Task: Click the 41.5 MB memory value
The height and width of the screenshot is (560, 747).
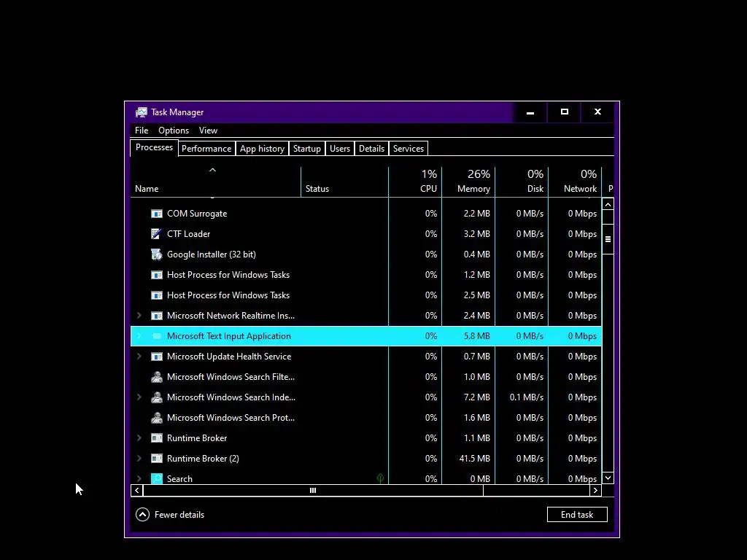Action: (x=474, y=459)
